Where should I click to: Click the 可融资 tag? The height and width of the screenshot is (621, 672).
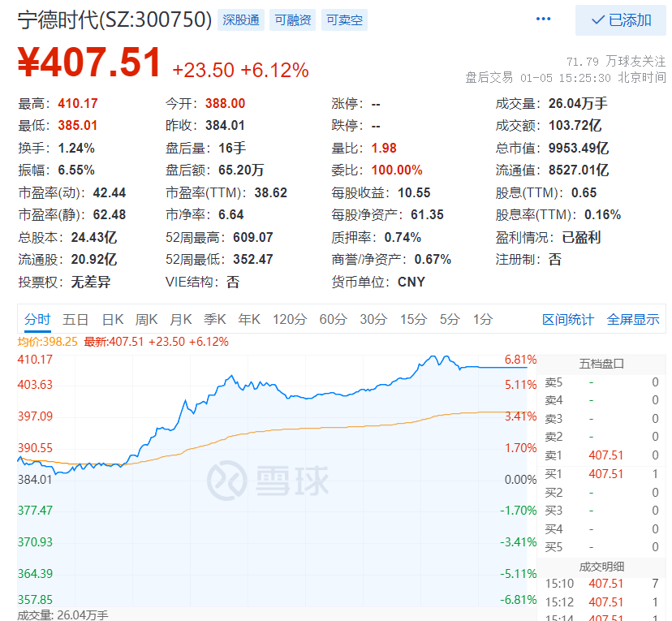click(291, 19)
